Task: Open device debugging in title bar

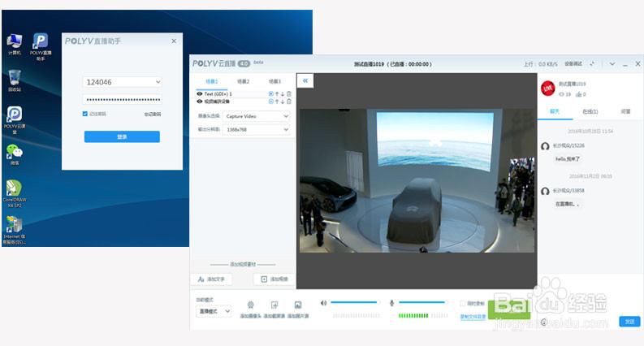Action: click(x=573, y=63)
